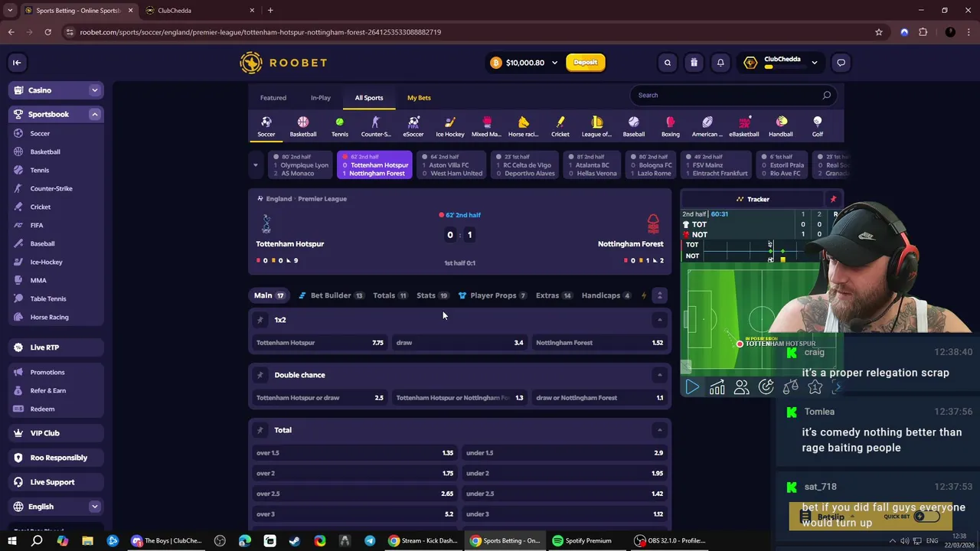
Task: Select the Handball sport icon
Action: tap(781, 126)
